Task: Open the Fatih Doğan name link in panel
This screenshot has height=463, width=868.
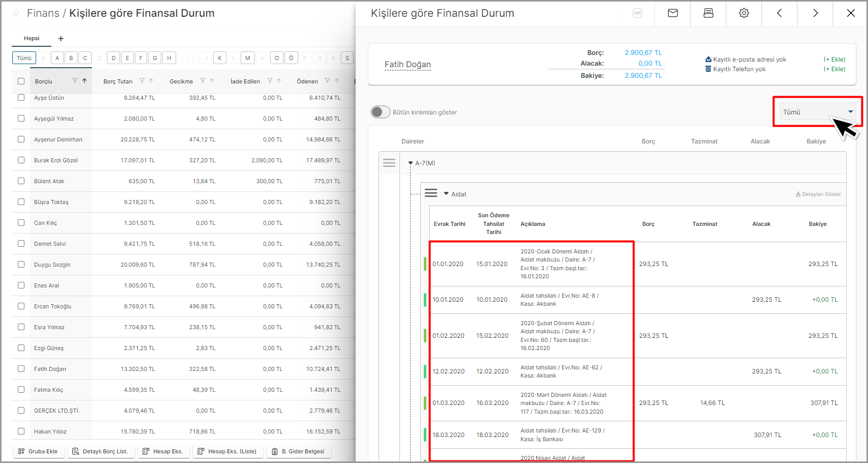Action: coord(408,64)
